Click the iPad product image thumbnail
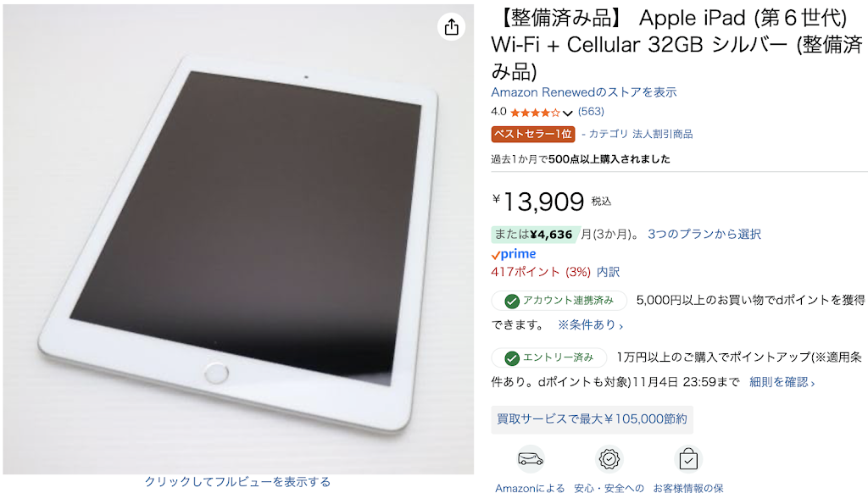The image size is (868, 493). click(238, 239)
